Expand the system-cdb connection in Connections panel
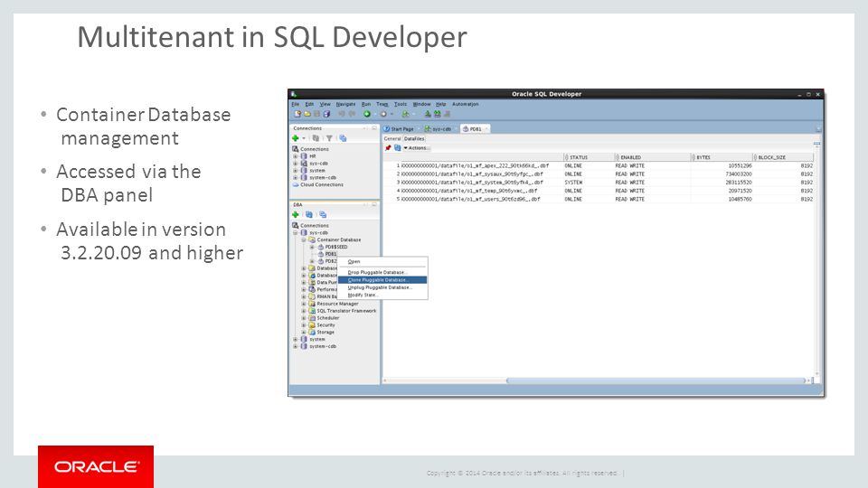Image resolution: width=868 pixels, height=488 pixels. coord(296,178)
